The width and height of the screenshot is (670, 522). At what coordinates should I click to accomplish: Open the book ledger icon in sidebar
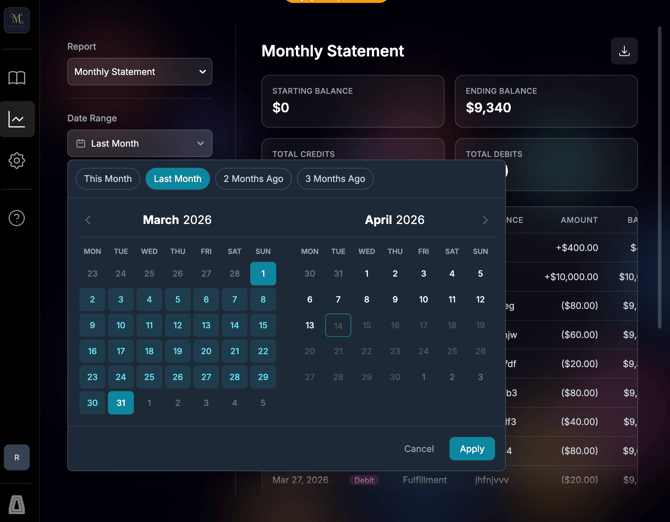click(17, 78)
